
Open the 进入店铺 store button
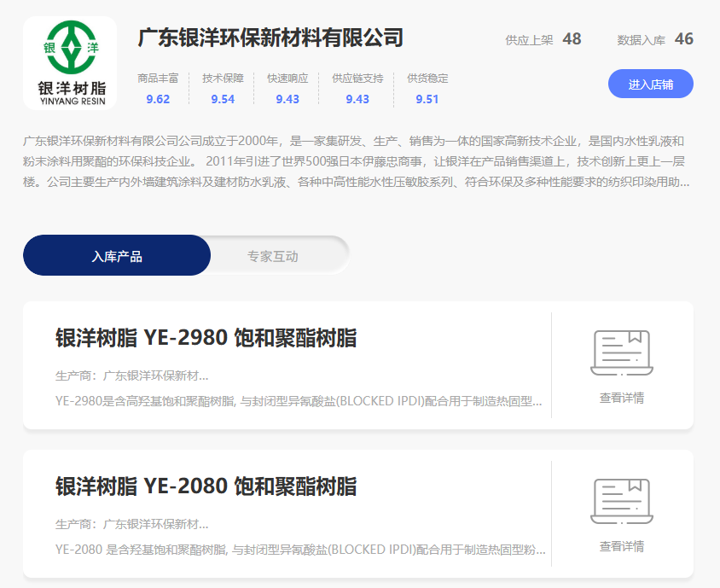[x=651, y=84]
